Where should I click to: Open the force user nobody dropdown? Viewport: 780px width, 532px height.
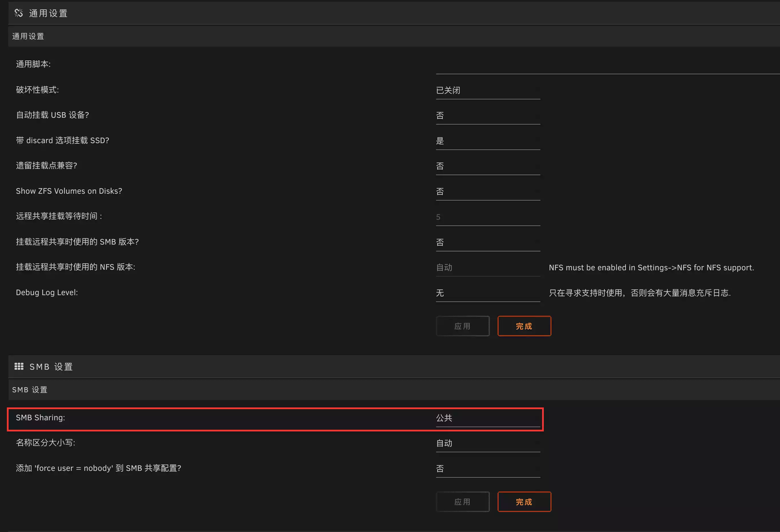click(488, 469)
